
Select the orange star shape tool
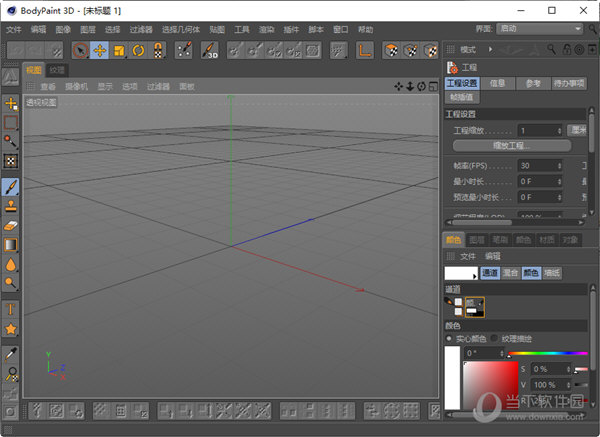click(11, 329)
